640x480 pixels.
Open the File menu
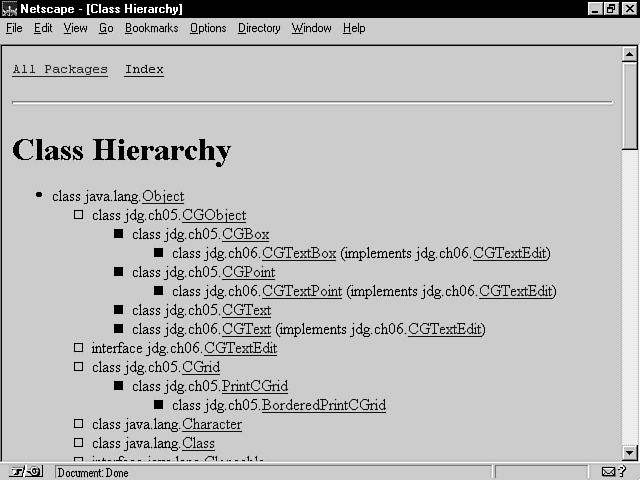[14, 28]
